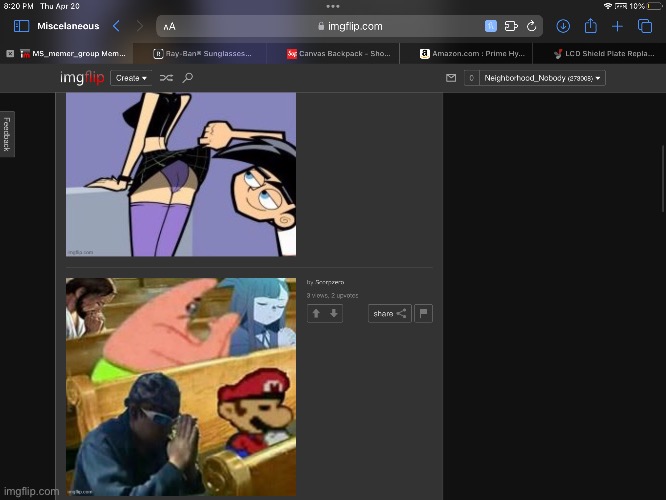
Task: Switch to Ray-Ban Sunglasses tab
Action: tap(202, 54)
